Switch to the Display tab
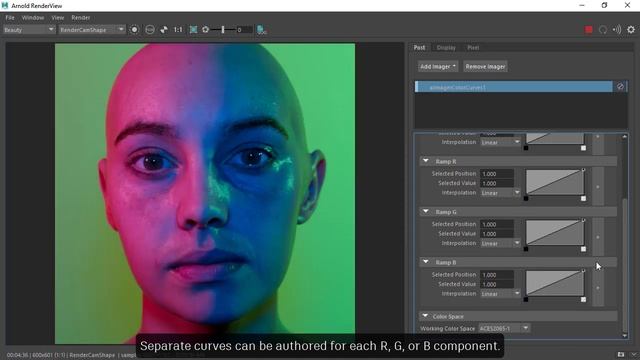The width and height of the screenshot is (640, 360). pyautogui.click(x=446, y=48)
